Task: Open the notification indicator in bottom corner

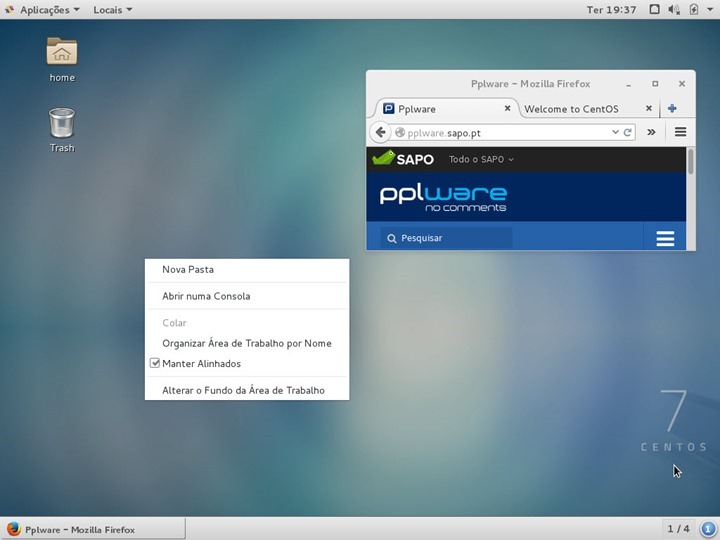Action: click(x=708, y=529)
